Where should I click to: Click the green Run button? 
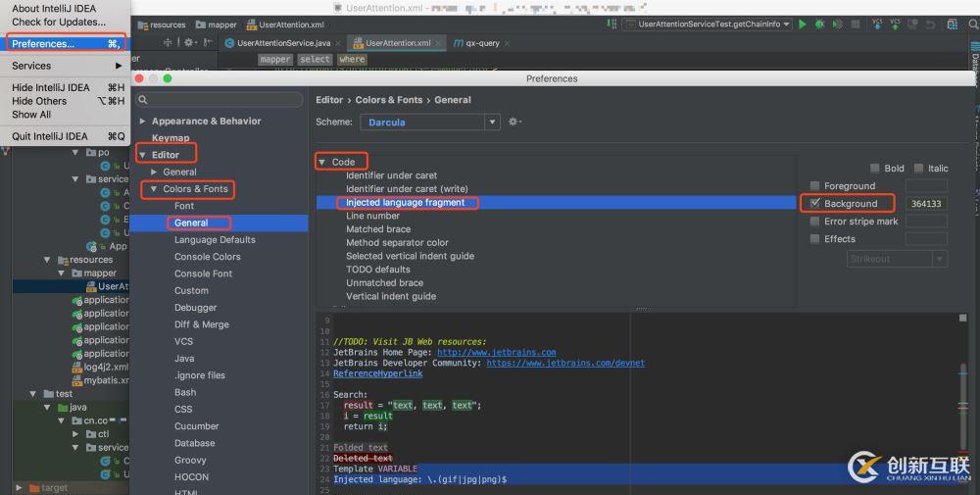click(x=803, y=25)
